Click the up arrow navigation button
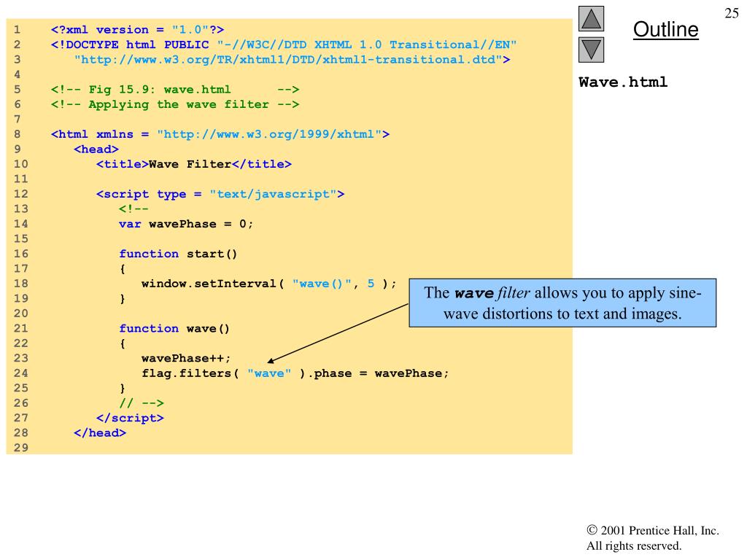This screenshot has height=560, width=747. [x=591, y=18]
